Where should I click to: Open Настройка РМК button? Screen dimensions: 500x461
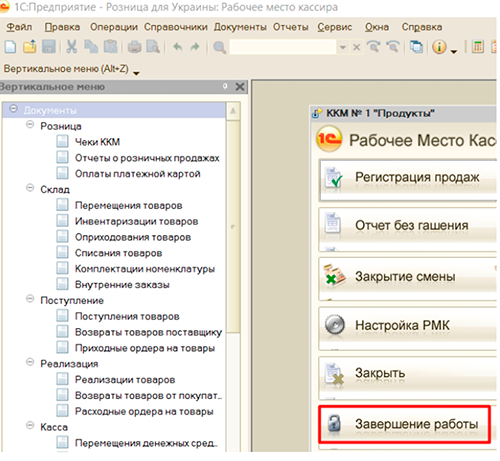(408, 328)
